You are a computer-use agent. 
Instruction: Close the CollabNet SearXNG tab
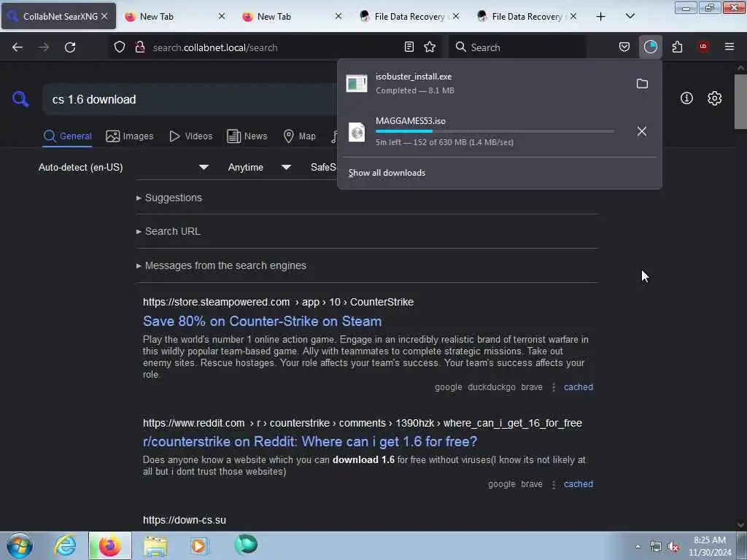(x=104, y=17)
